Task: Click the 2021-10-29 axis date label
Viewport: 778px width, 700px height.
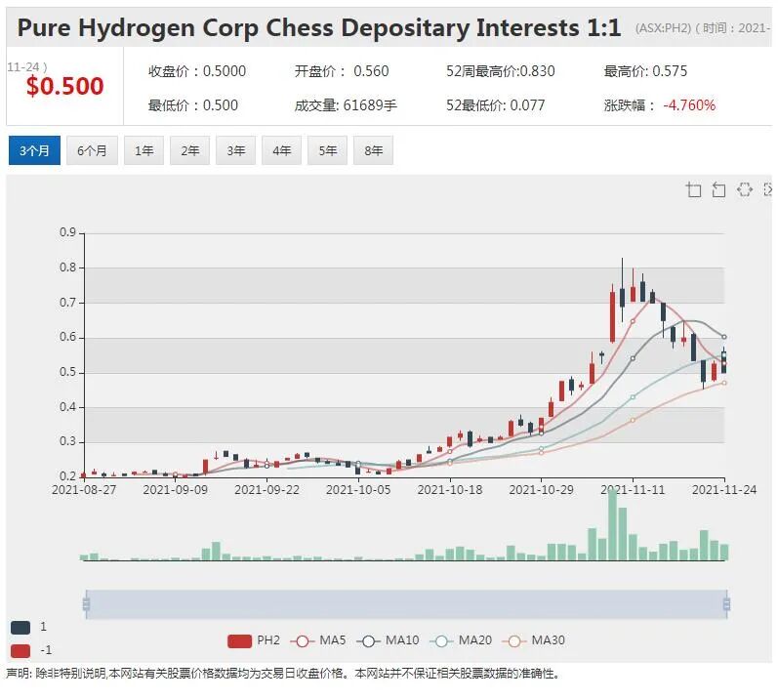Action: (x=542, y=490)
